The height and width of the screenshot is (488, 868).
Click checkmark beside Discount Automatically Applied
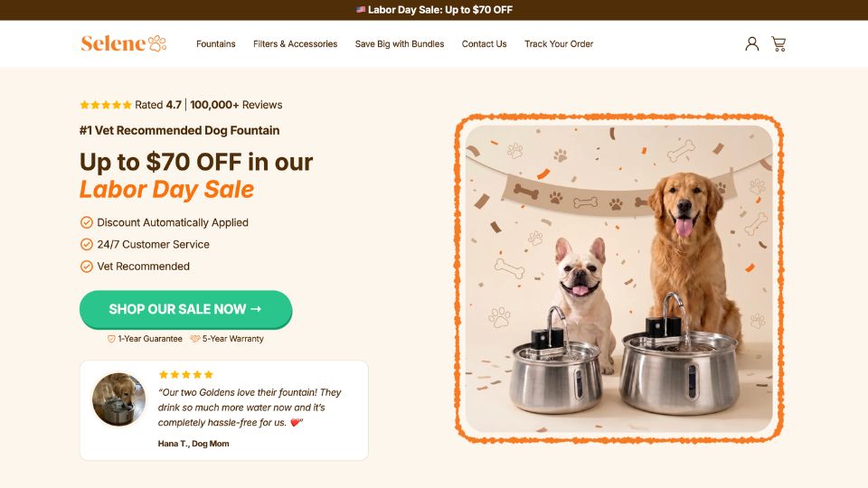point(87,222)
